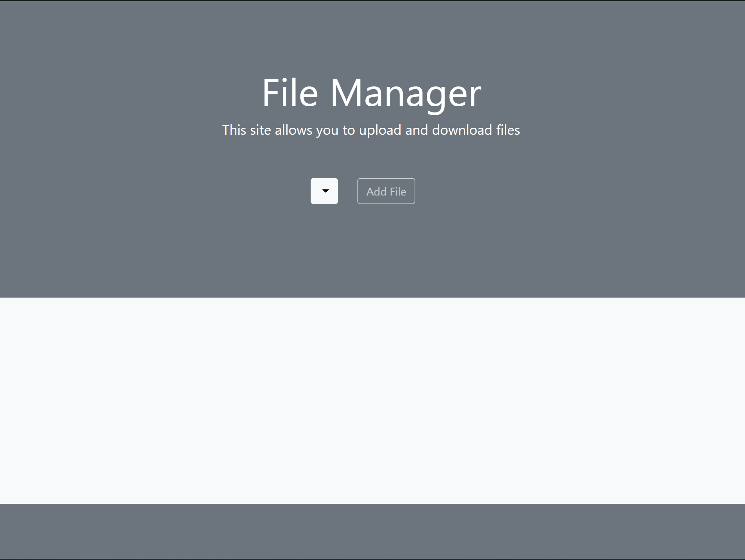Click the word "download" in the subtitle

462,130
